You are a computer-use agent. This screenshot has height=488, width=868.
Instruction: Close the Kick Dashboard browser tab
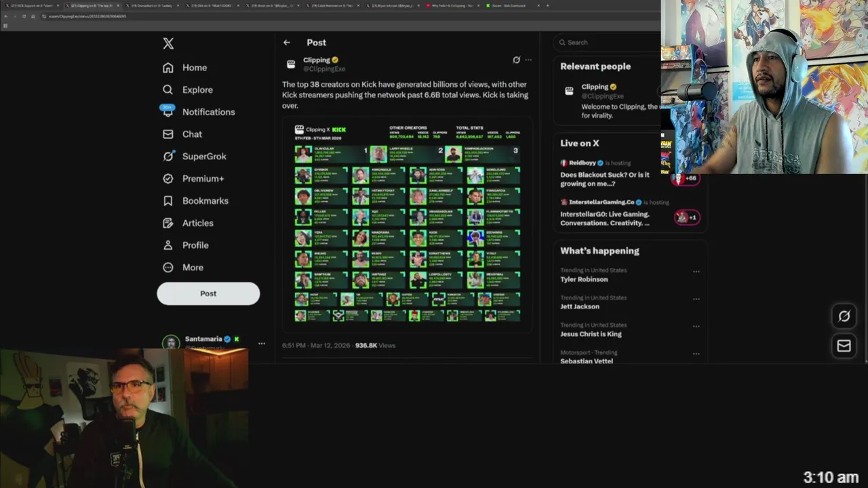538,5
